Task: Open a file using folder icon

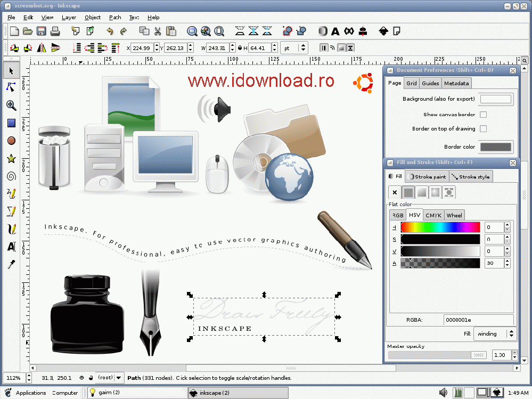Action: pos(28,31)
